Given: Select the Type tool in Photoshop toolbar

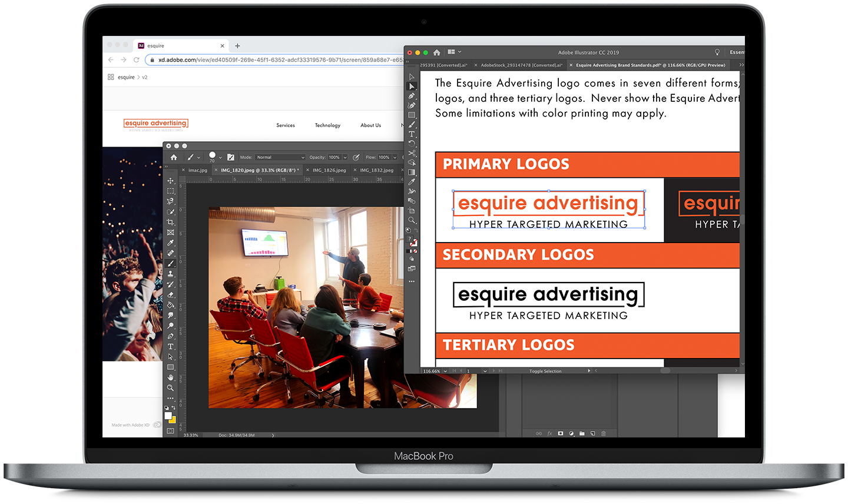Looking at the screenshot, I should [170, 346].
